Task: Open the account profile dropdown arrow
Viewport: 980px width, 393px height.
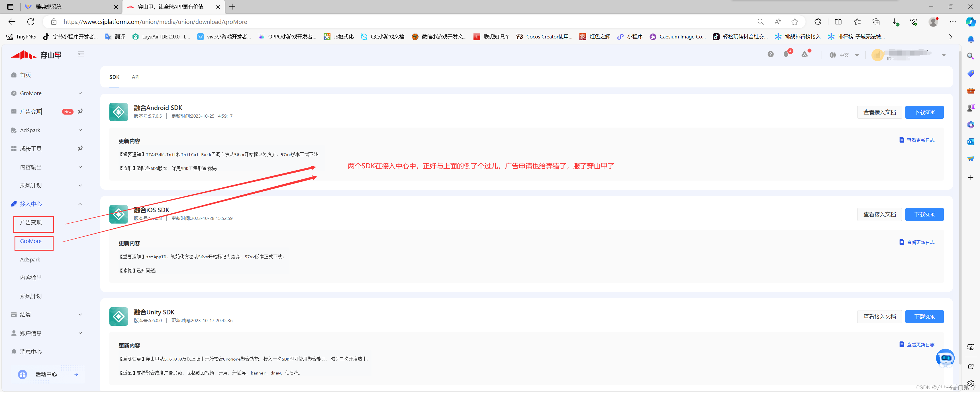Action: coord(944,55)
